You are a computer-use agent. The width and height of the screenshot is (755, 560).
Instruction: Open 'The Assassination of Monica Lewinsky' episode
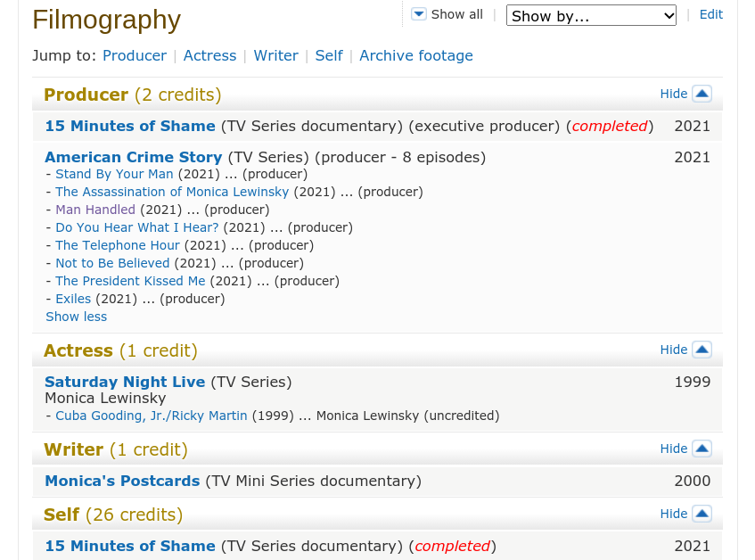[172, 192]
